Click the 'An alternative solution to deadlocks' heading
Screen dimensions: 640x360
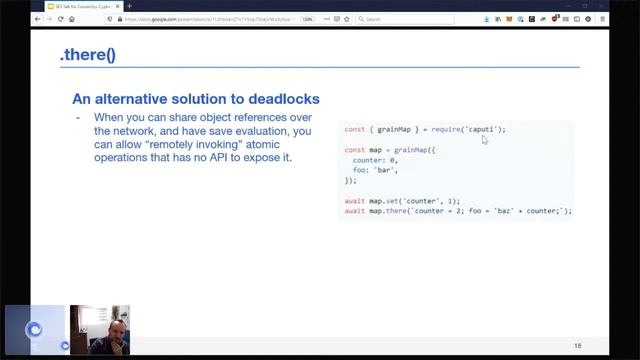(196, 99)
